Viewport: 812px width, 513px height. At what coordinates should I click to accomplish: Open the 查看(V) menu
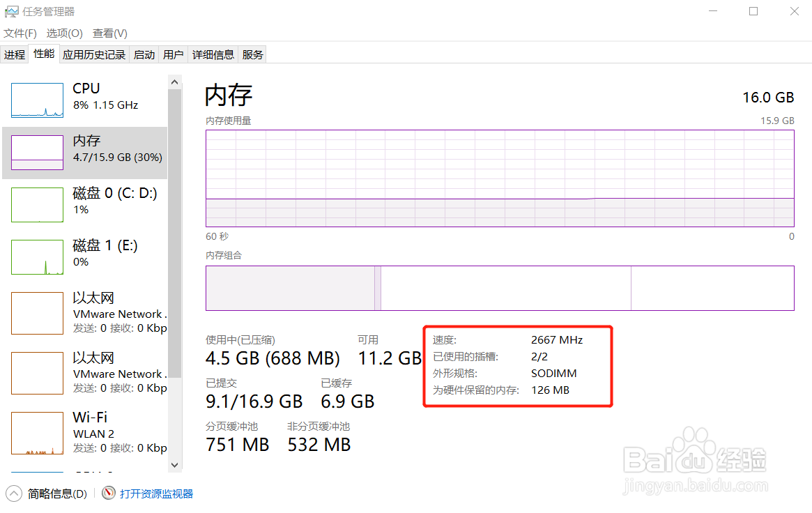pos(110,33)
